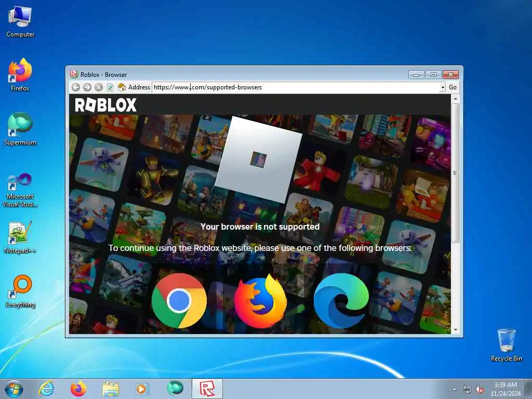Show hidden system tray icons
This screenshot has width=532, height=399.
[x=454, y=390]
